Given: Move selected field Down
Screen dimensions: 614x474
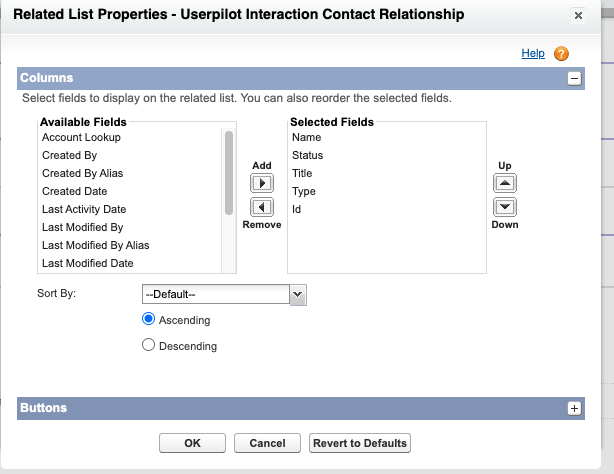Looking at the screenshot, I should 505,207.
